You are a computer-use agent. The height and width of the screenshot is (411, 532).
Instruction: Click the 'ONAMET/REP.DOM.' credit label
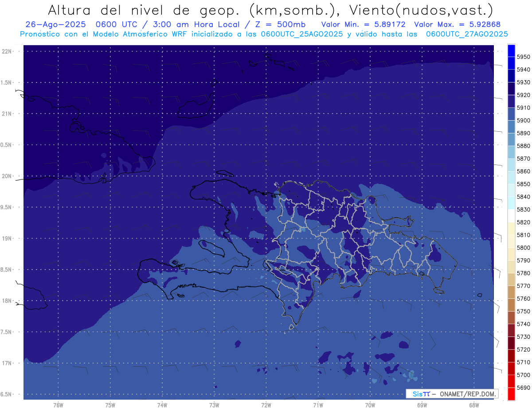[468, 394]
